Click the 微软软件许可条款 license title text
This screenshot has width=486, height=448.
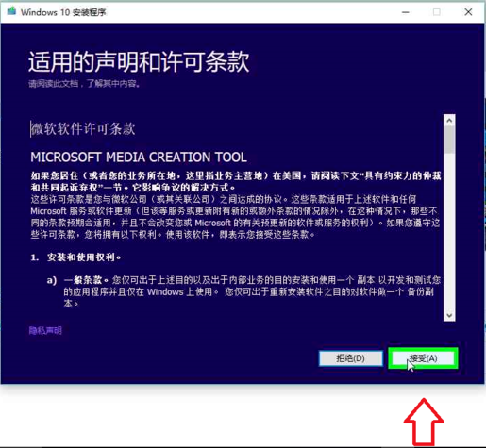coord(83,129)
